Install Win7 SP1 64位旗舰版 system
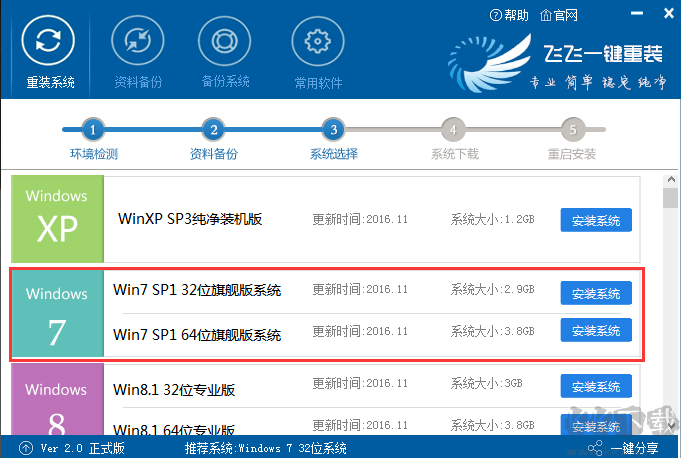Viewport: 681px width, 458px height. tap(596, 330)
